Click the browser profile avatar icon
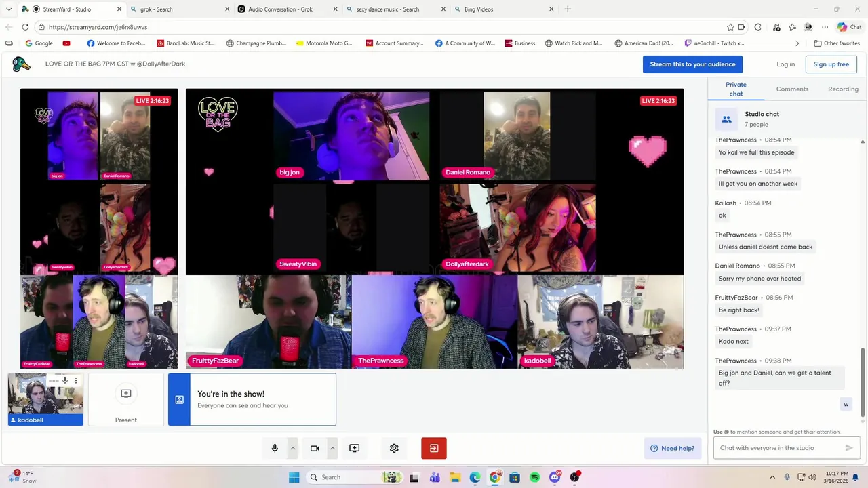The image size is (868, 488). [808, 27]
